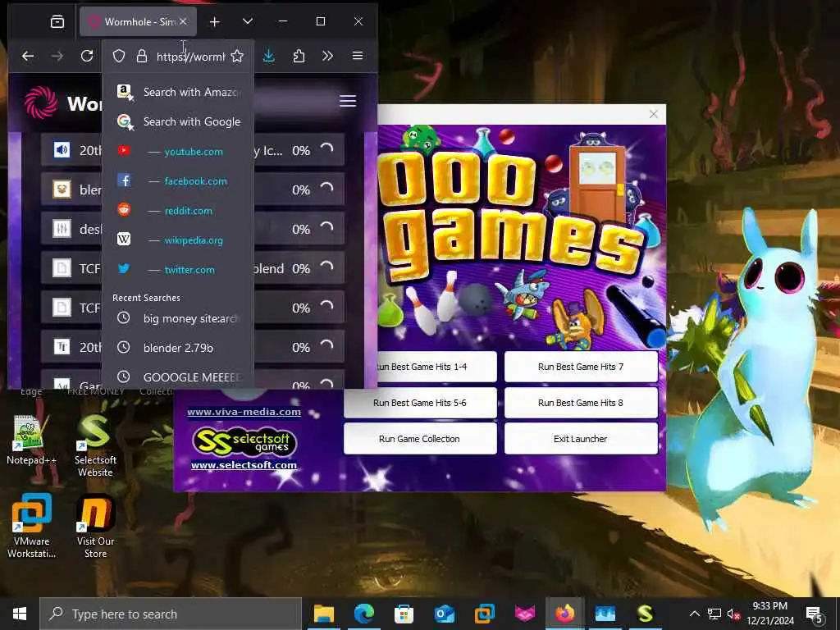This screenshot has height=630, width=840.
Task: Expand more tools overflow chevron
Action: coord(327,57)
